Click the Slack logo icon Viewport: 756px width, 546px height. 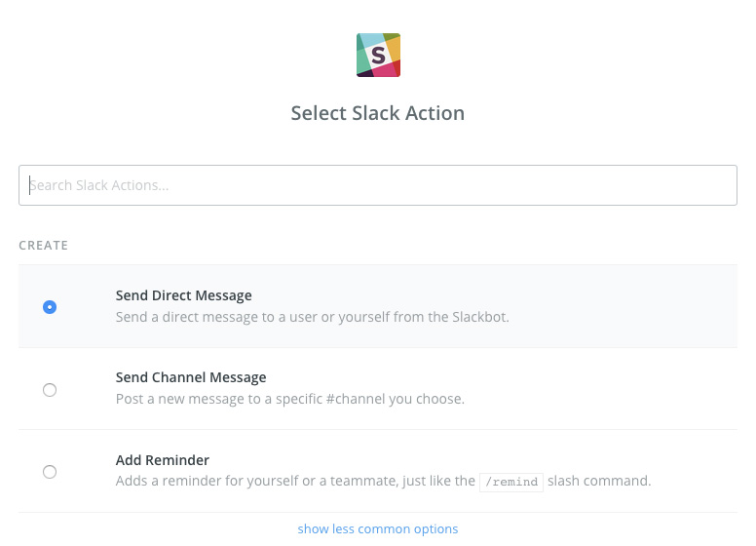[x=378, y=55]
